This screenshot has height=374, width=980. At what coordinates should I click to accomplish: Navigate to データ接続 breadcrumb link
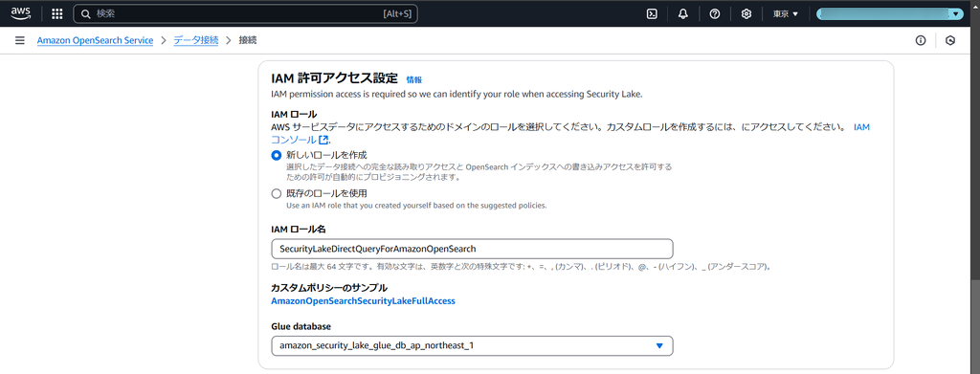(195, 40)
